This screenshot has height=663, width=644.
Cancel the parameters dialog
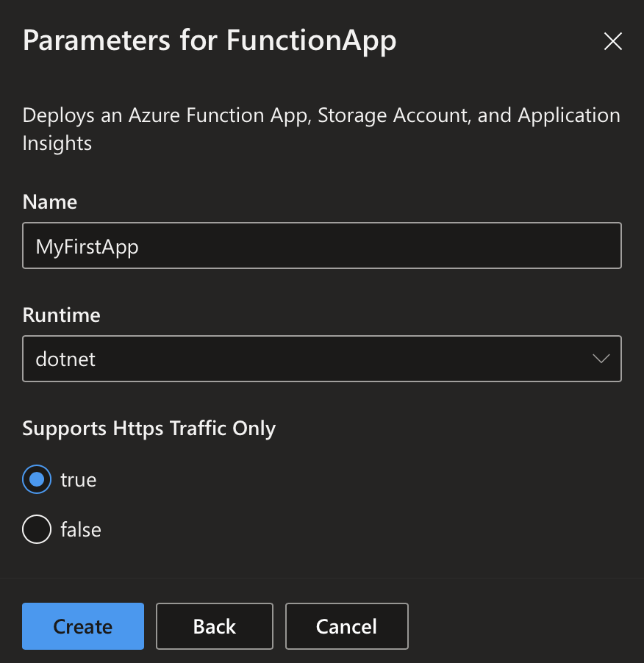pos(347,626)
